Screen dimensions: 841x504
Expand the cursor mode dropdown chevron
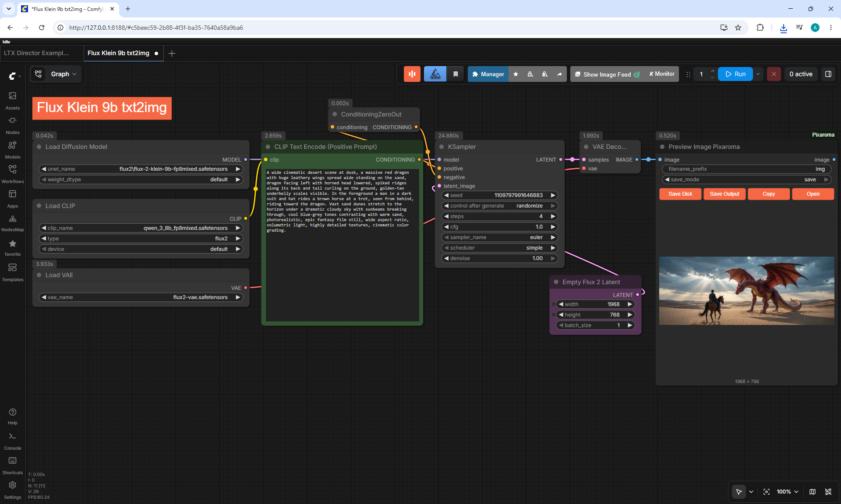tap(751, 492)
